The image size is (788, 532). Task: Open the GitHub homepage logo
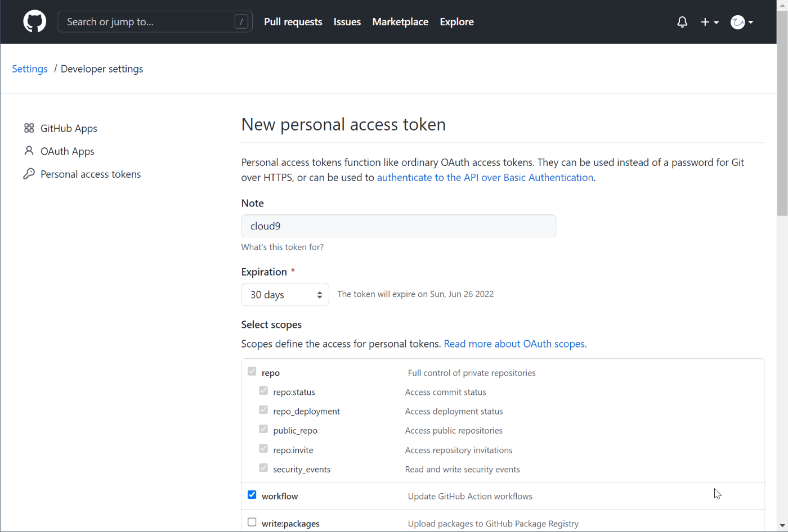[x=34, y=22]
